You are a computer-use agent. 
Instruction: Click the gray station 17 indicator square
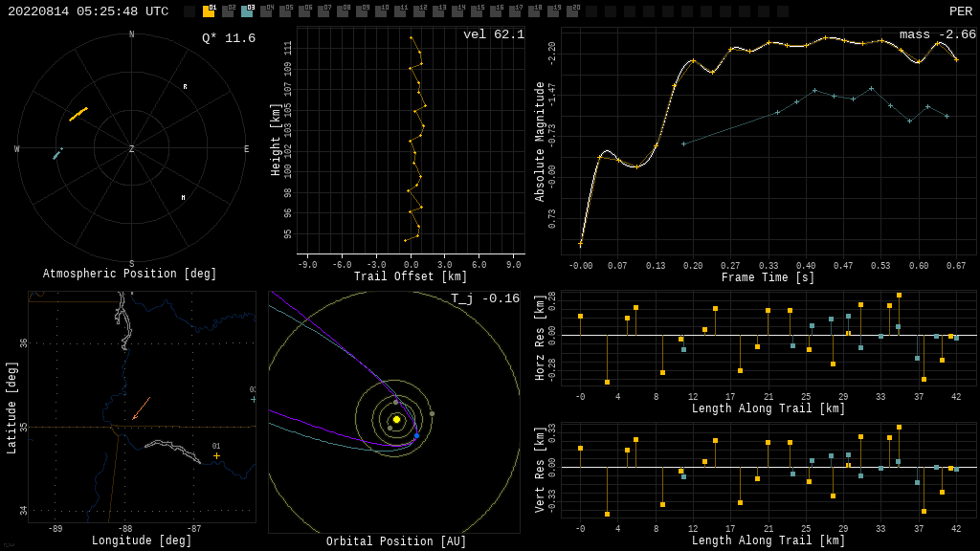tap(514, 11)
